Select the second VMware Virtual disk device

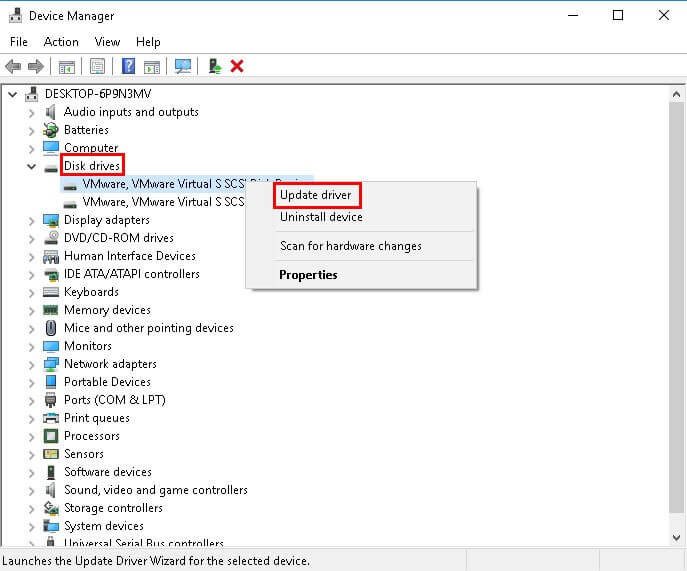coord(162,202)
